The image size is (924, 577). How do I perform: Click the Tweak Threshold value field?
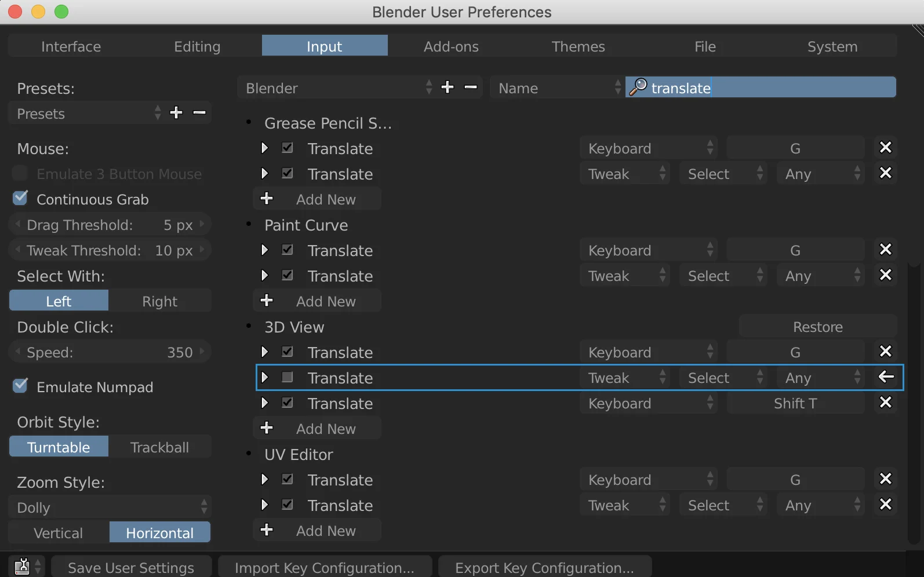pos(110,250)
